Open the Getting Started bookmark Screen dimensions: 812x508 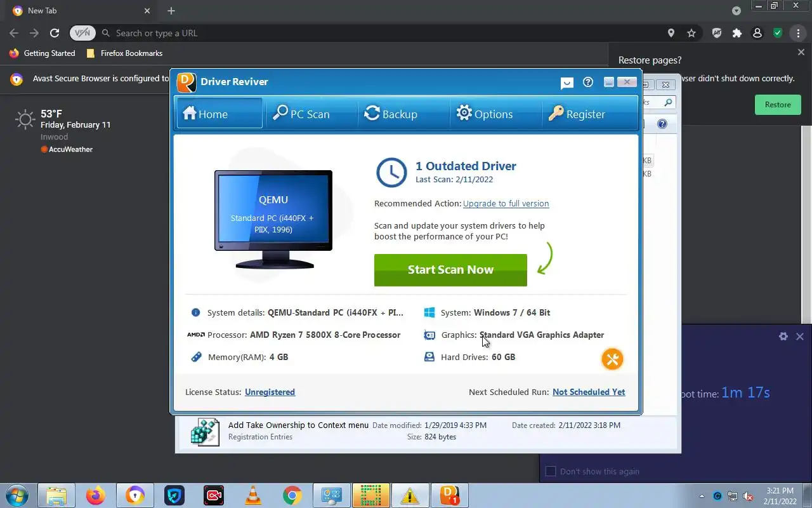[x=43, y=53]
